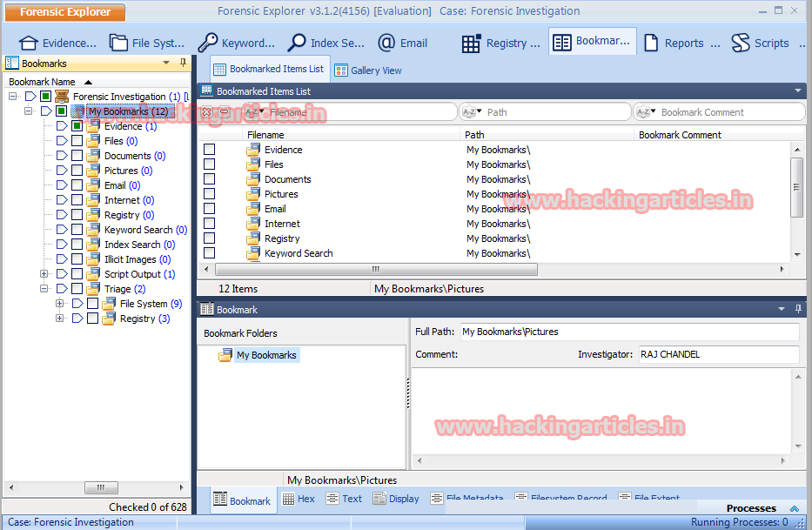This screenshot has width=812, height=530.
Task: Open the Scripts S icon
Action: click(741, 43)
